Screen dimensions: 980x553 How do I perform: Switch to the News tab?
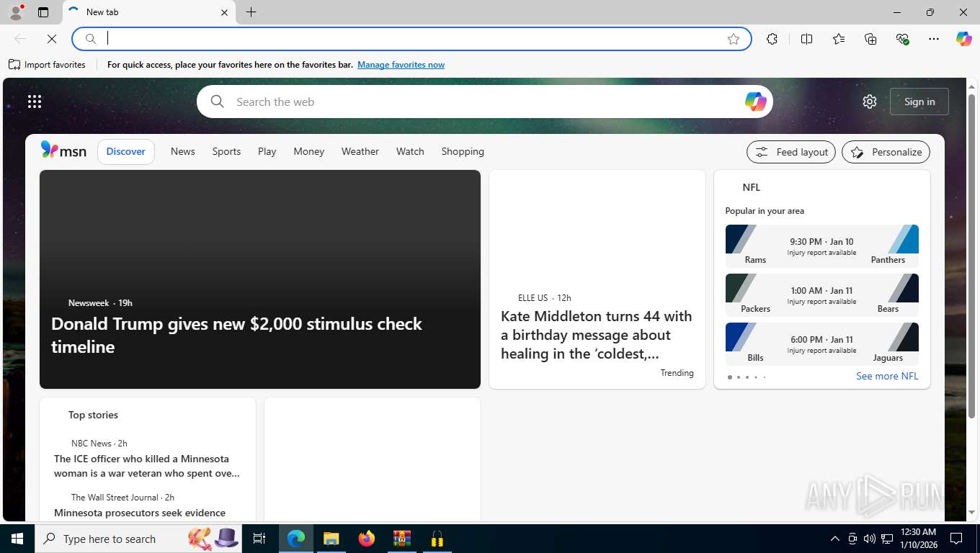coord(183,151)
